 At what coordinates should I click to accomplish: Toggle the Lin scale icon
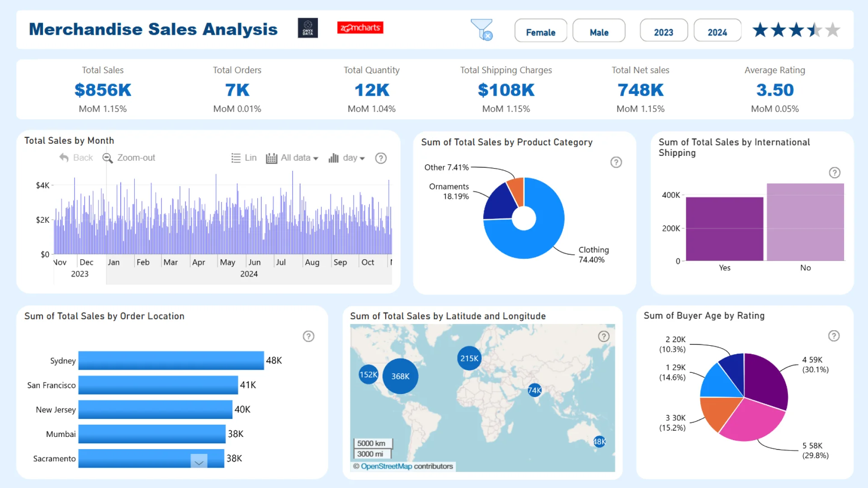pyautogui.click(x=236, y=158)
